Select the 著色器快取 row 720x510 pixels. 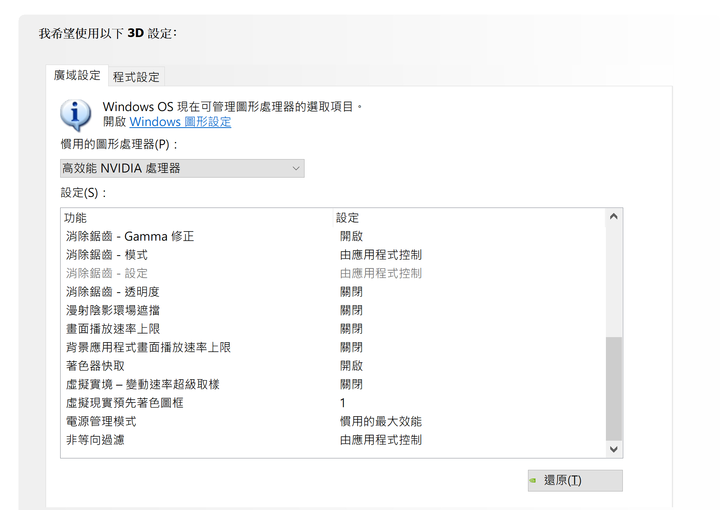(x=333, y=366)
